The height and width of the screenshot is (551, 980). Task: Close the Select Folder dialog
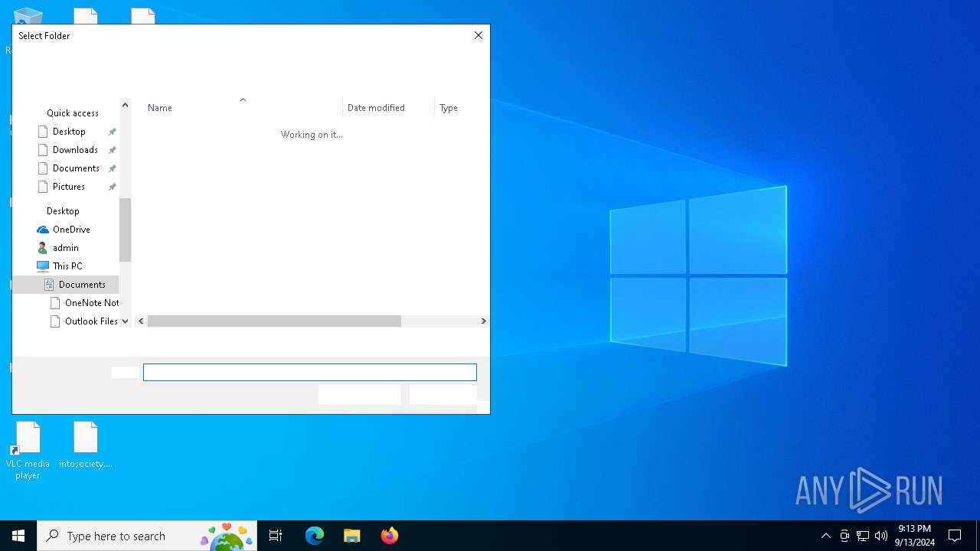coord(479,35)
